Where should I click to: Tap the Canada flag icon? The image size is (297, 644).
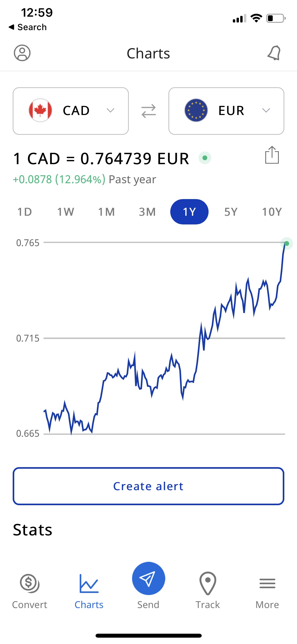pos(40,111)
